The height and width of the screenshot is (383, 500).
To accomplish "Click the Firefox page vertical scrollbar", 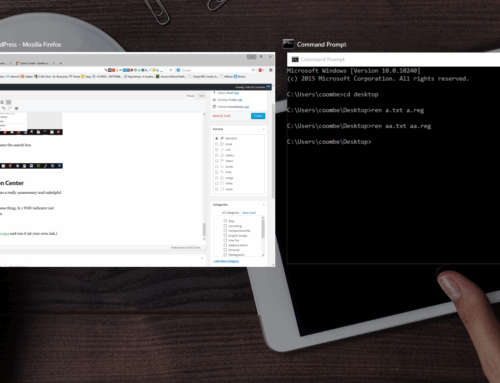I will pos(273,150).
